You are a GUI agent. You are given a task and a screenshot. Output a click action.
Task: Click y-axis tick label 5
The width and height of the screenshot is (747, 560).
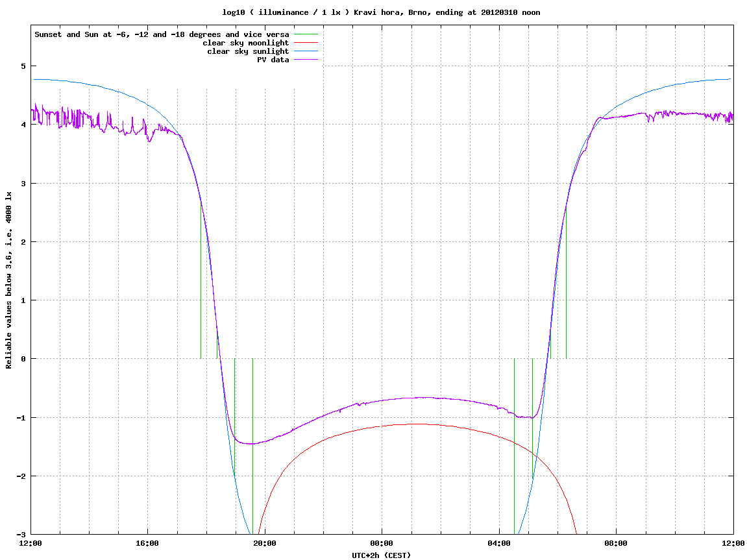click(23, 66)
